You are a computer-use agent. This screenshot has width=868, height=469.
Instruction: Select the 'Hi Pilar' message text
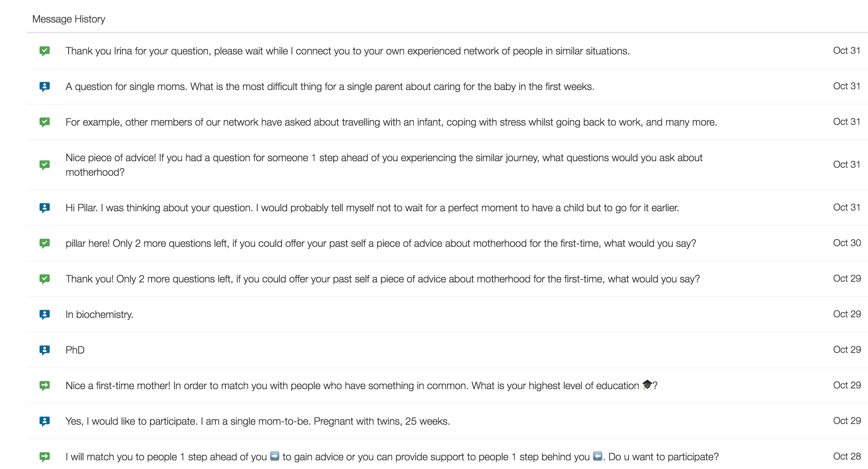372,208
